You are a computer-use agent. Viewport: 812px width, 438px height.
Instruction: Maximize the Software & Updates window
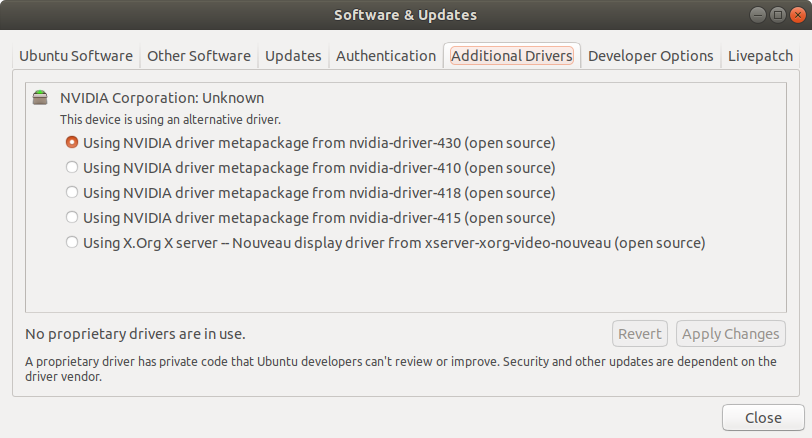point(778,15)
